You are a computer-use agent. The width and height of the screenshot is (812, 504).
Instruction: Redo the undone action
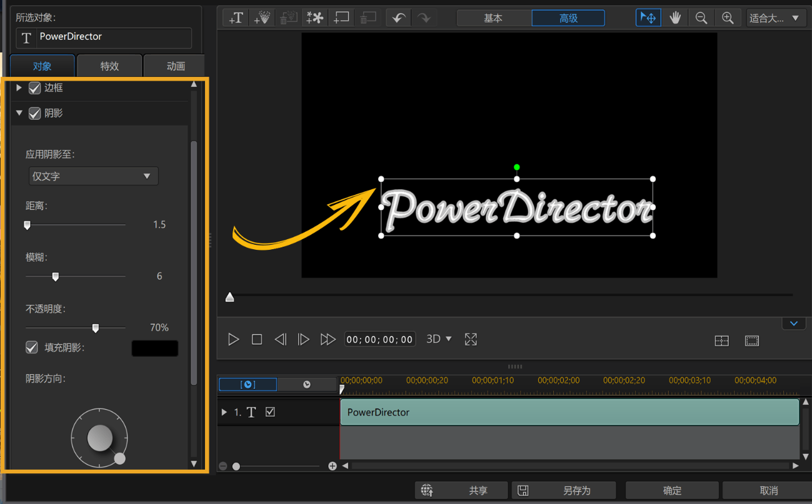(424, 18)
